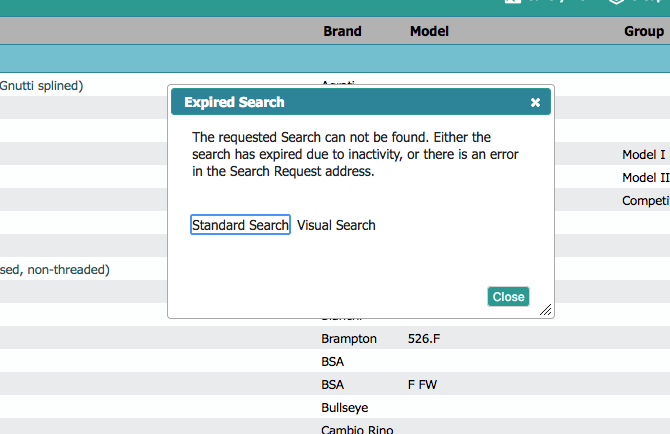The image size is (670, 434).
Task: Click the truncated Competi group cell
Action: tap(645, 201)
